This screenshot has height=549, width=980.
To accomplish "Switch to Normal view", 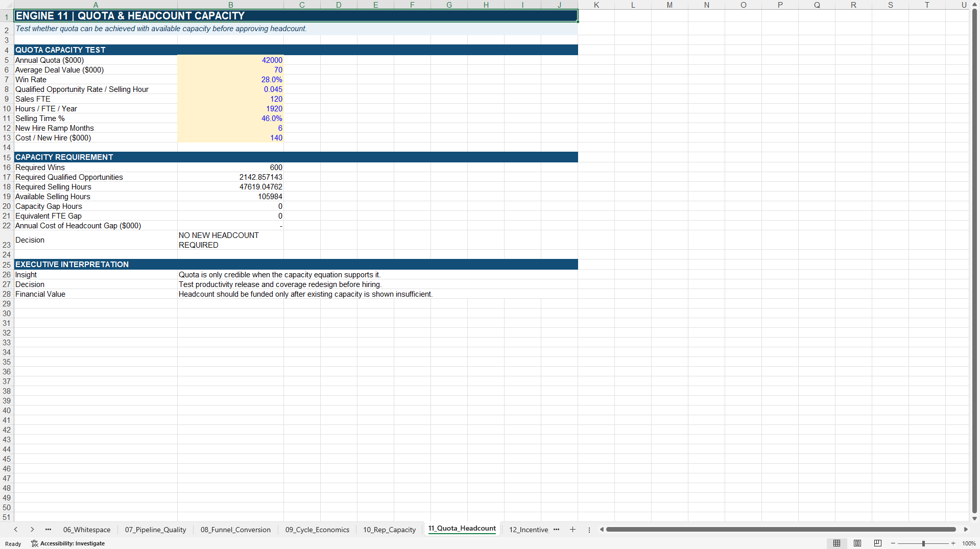I will pos(836,543).
